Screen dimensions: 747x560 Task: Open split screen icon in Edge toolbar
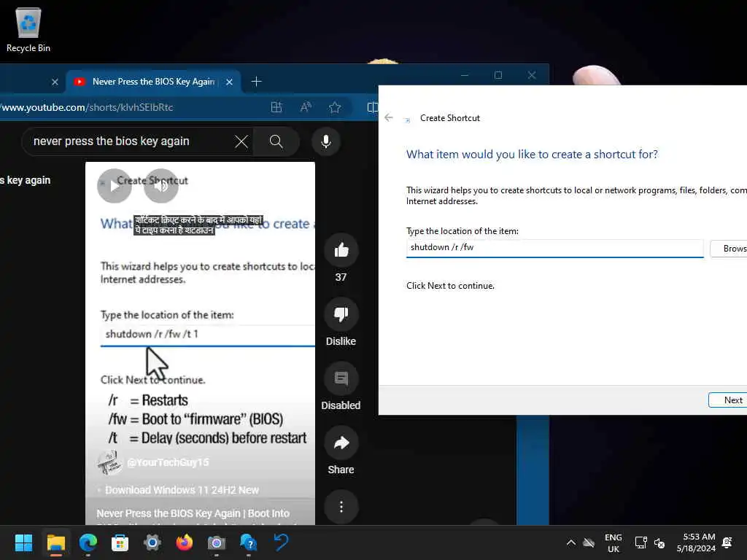[373, 107]
